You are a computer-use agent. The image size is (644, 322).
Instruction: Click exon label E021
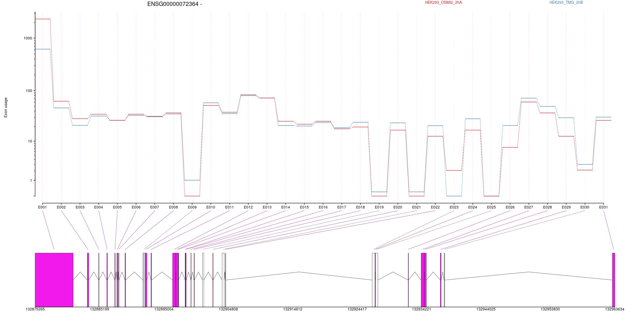(416, 207)
